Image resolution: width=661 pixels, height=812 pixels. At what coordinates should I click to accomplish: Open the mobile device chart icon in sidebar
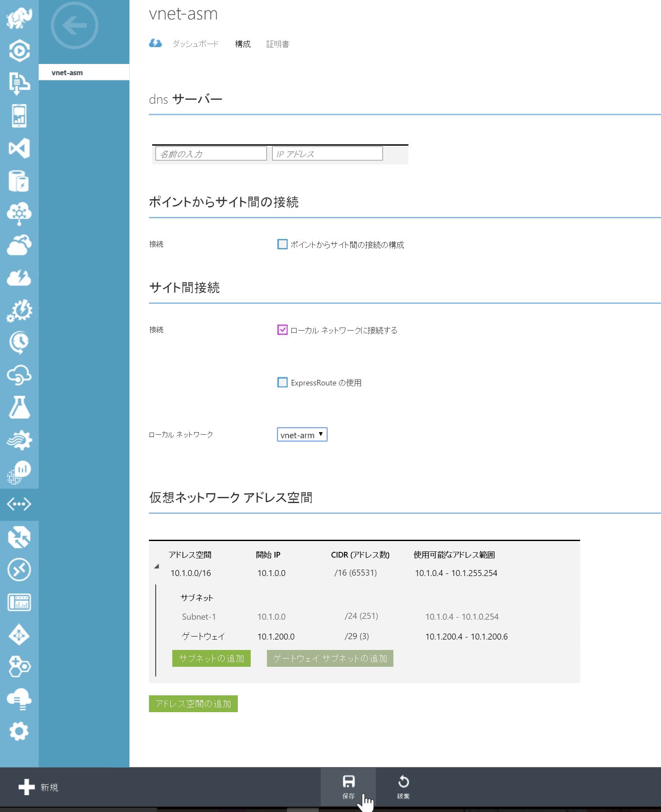19,116
